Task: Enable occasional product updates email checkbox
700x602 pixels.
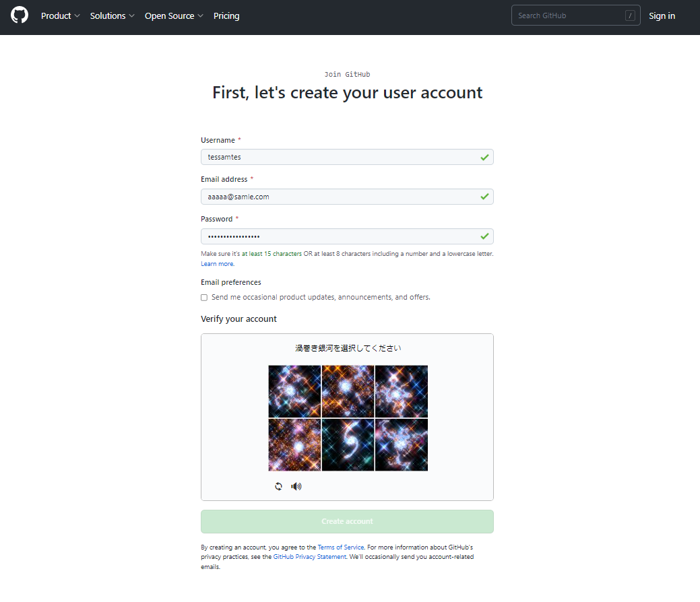Action: click(x=204, y=297)
